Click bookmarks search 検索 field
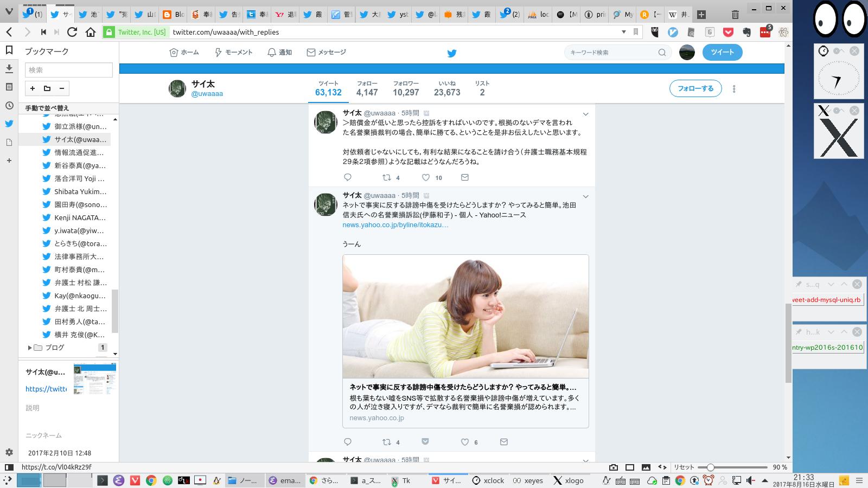This screenshot has width=868, height=488. click(x=69, y=70)
